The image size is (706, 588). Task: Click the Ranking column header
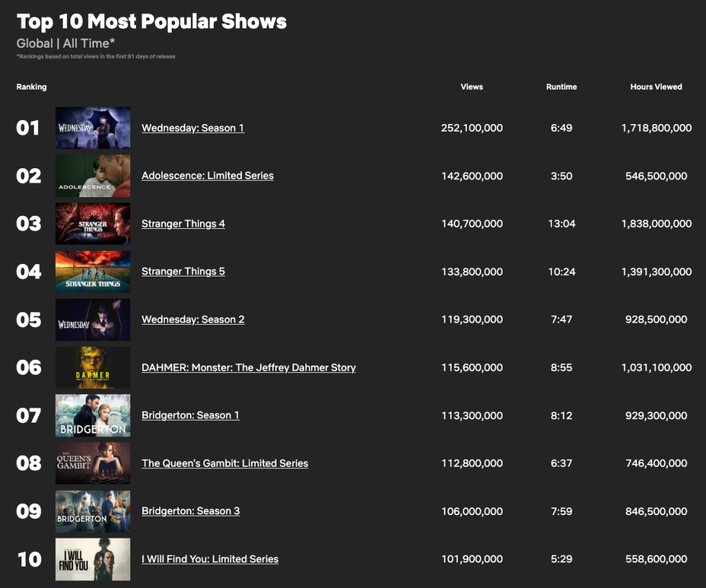32,87
